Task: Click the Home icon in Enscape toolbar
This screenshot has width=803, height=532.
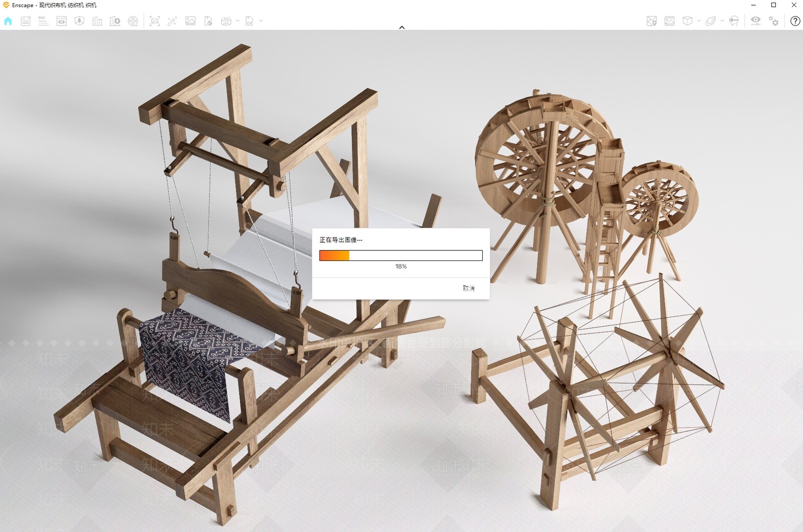Action: 8,21
